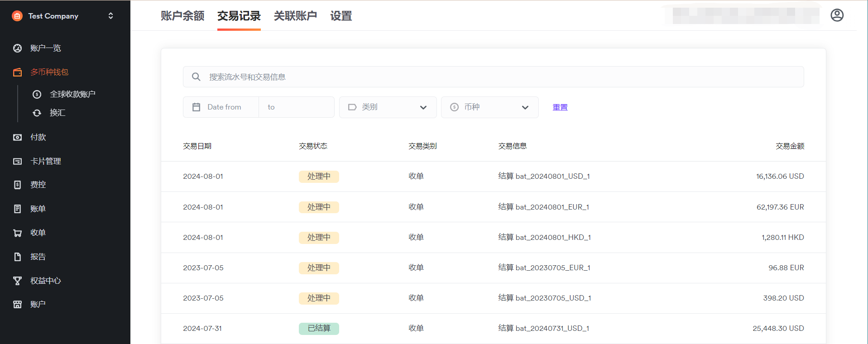Screen dimensions: 868x344
Task: Click the Date from field
Action: point(224,107)
